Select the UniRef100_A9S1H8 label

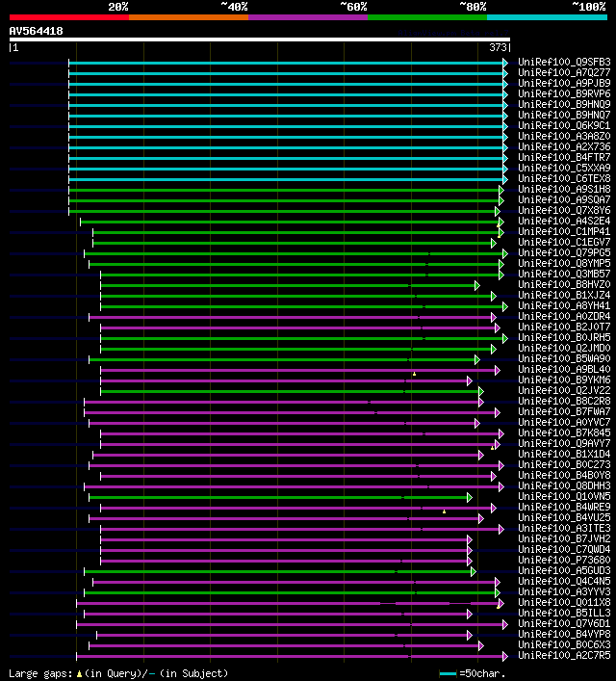564,189
